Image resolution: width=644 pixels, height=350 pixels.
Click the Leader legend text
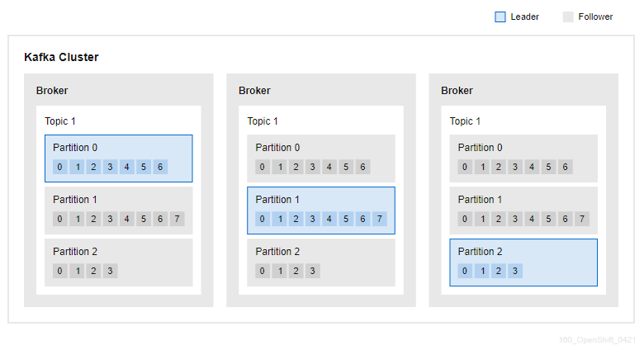pyautogui.click(x=524, y=17)
